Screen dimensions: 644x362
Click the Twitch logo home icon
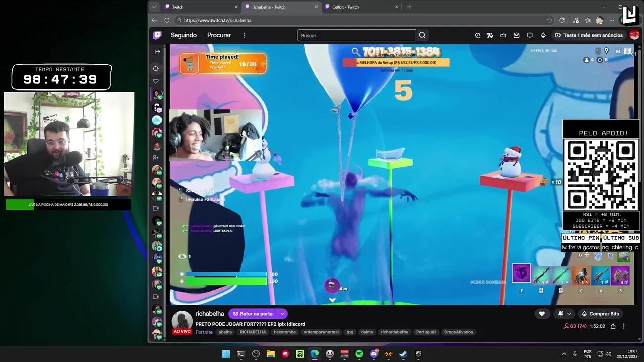click(x=157, y=35)
